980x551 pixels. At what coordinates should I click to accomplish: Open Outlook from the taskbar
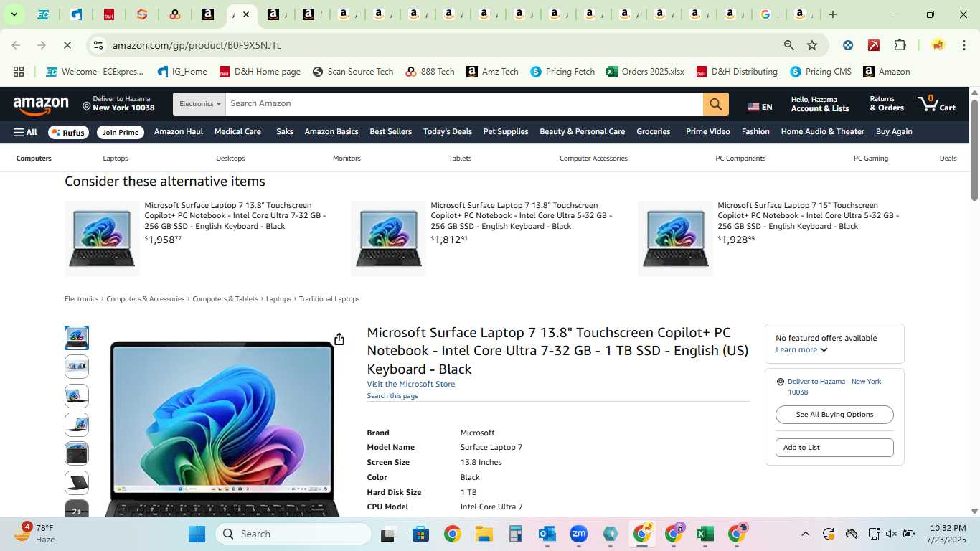coord(547,534)
